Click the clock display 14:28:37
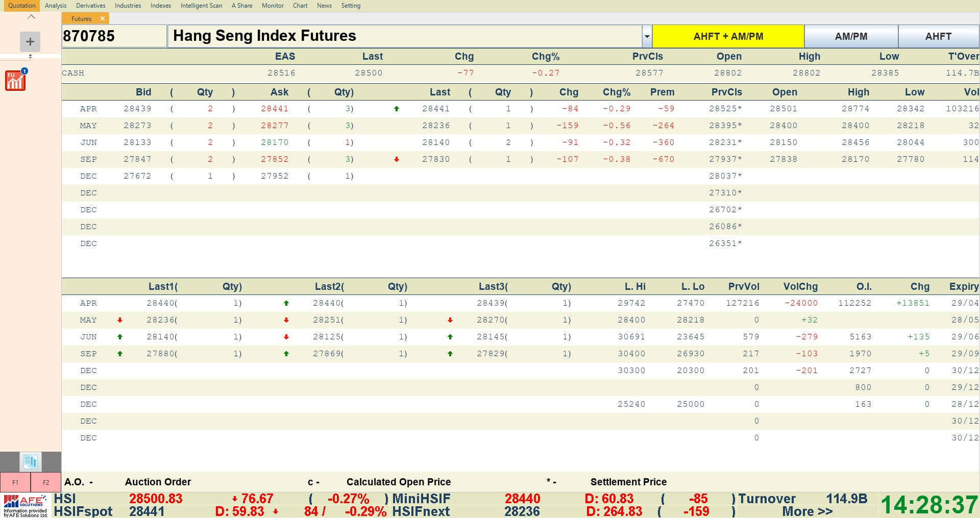The height and width of the screenshot is (518, 980). (x=929, y=505)
